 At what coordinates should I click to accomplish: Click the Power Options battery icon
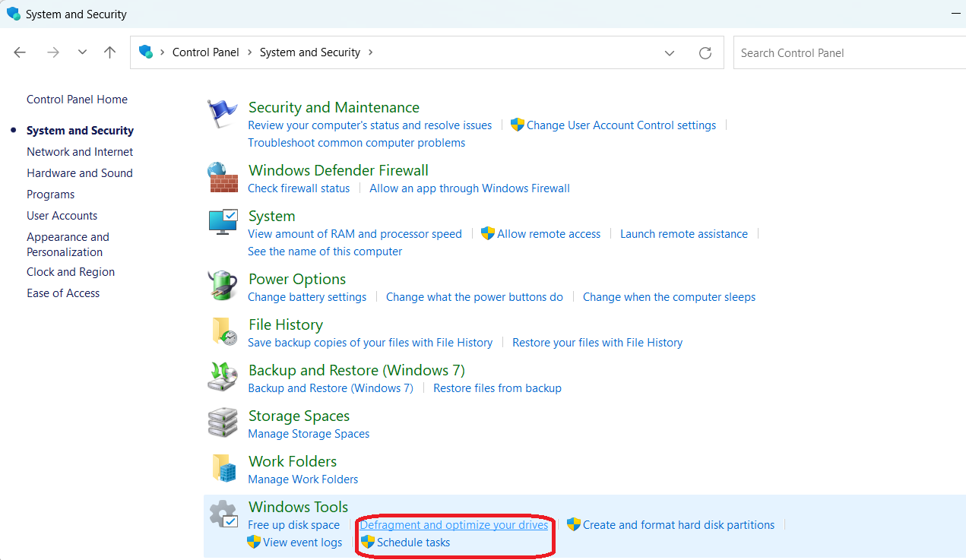point(223,286)
